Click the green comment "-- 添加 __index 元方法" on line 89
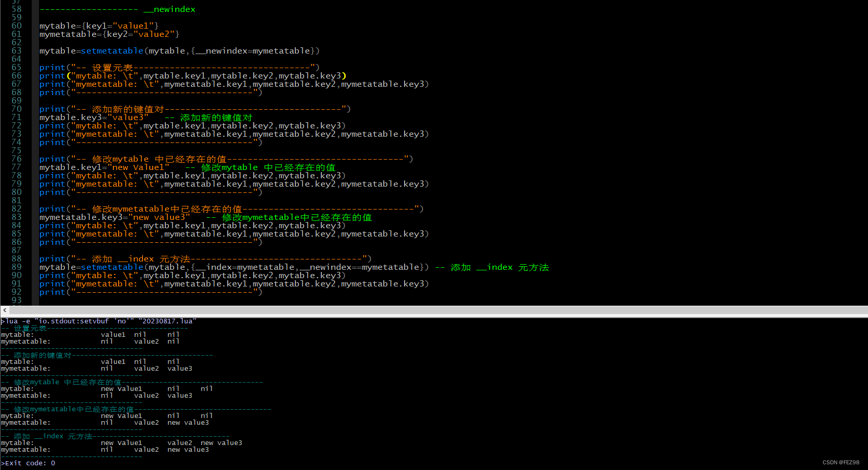 [x=492, y=267]
